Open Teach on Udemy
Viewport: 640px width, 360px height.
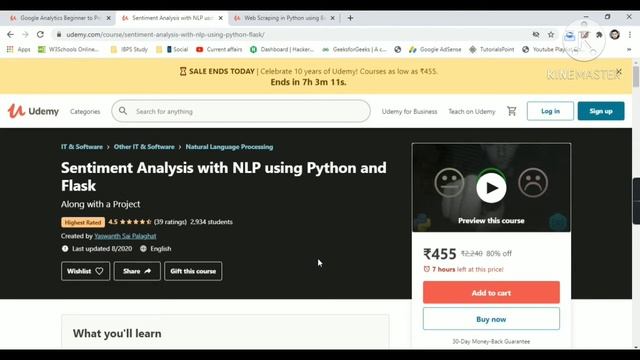click(472, 111)
